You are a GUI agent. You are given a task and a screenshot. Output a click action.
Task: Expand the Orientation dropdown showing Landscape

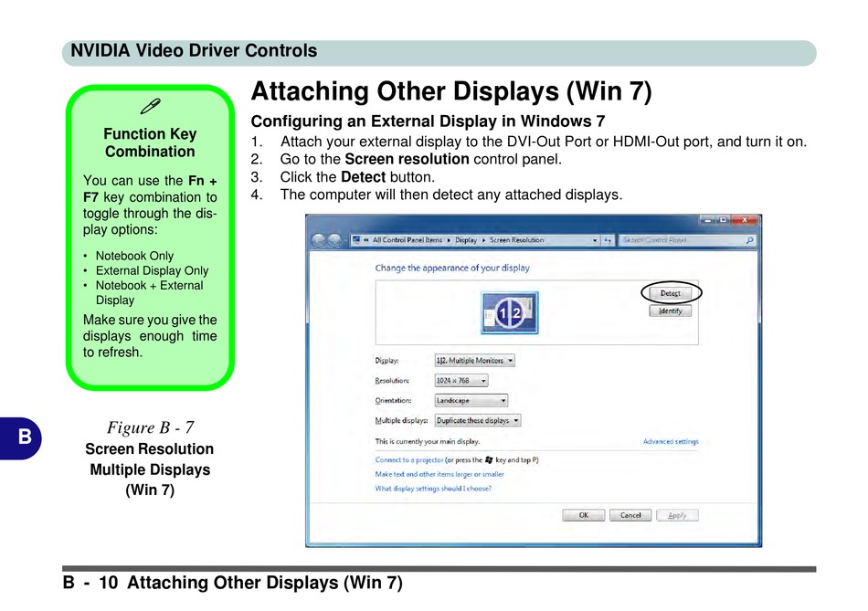471,401
